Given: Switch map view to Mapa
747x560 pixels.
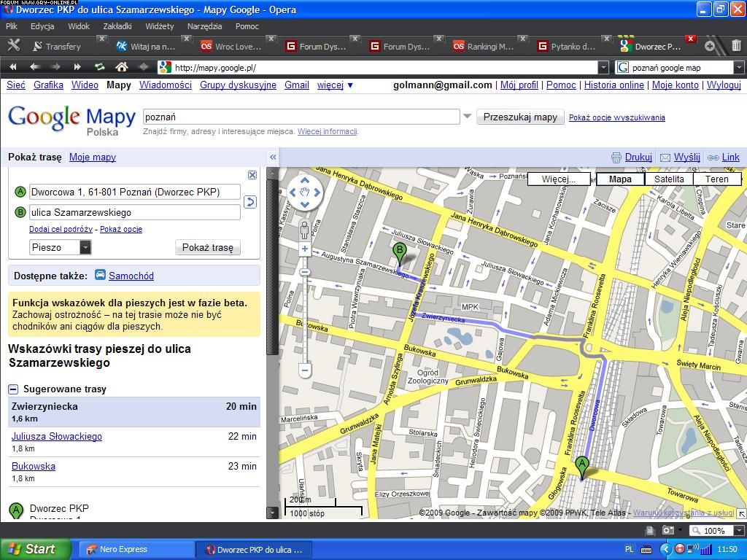Looking at the screenshot, I should (620, 179).
